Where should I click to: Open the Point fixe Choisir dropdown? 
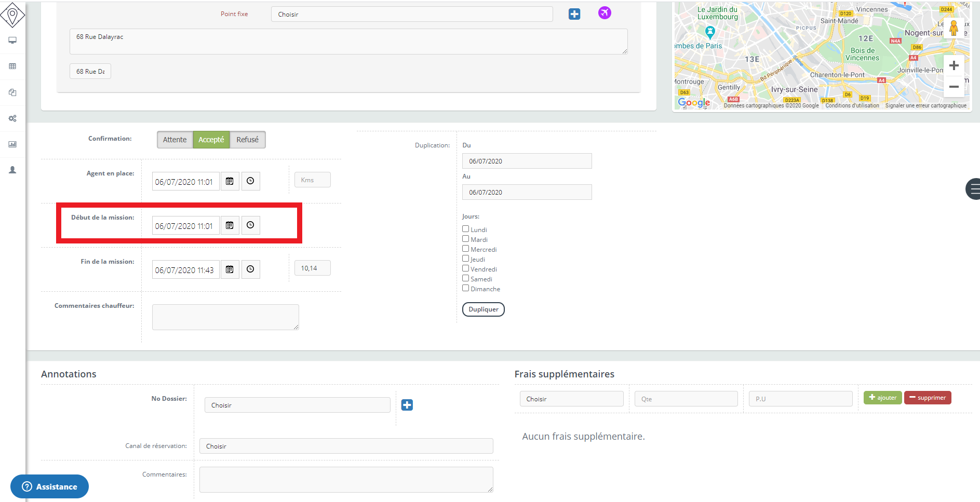(x=411, y=15)
